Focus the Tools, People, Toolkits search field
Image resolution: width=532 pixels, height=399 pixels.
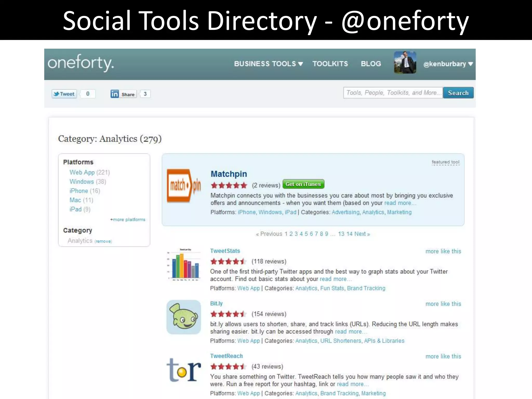click(x=393, y=93)
